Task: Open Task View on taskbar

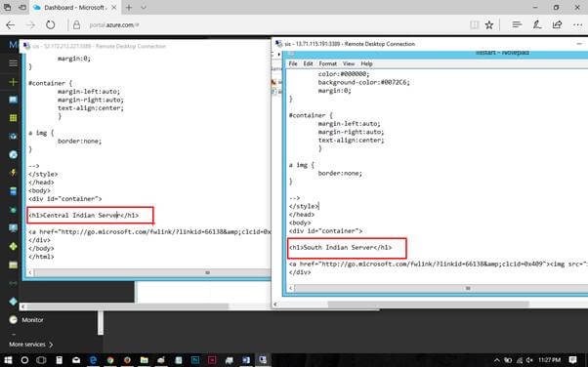Action: tap(41, 360)
